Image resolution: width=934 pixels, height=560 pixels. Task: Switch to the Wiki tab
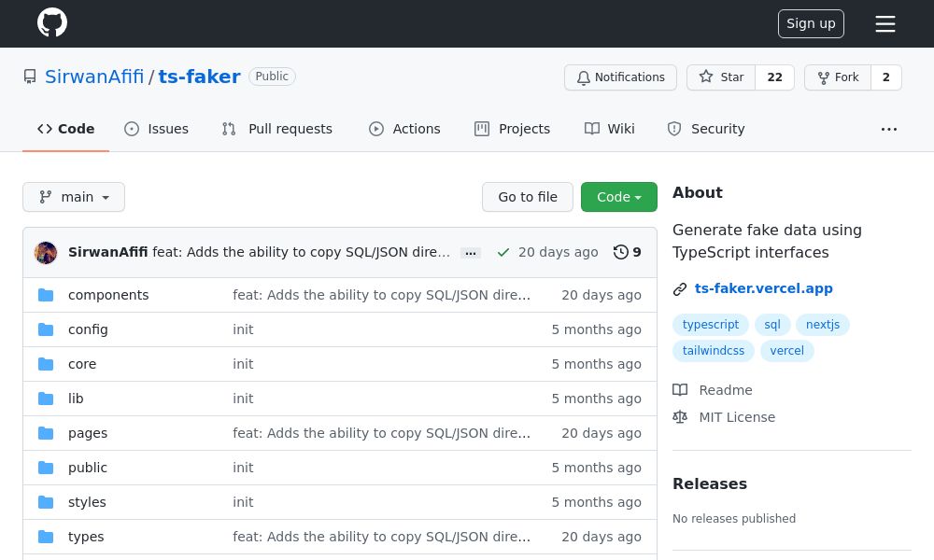609,129
